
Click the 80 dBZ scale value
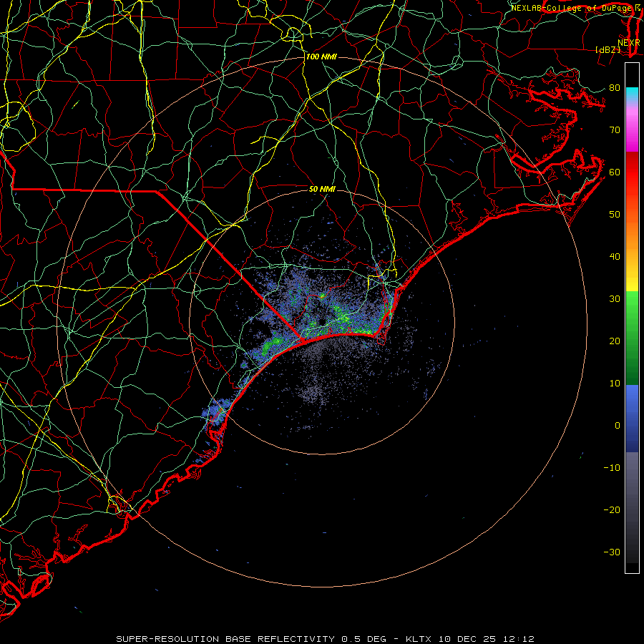(x=615, y=87)
